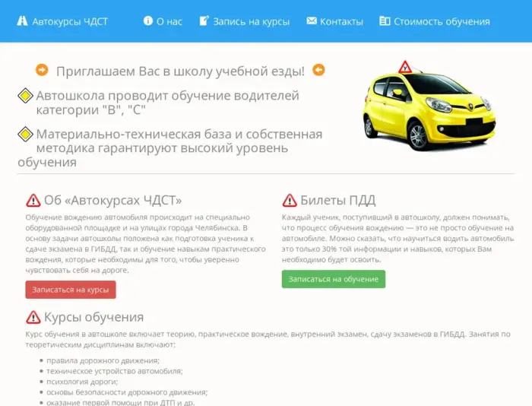Click the road logo icon beside Автокурсы ЧДСТ
The image size is (532, 406).
22,21
